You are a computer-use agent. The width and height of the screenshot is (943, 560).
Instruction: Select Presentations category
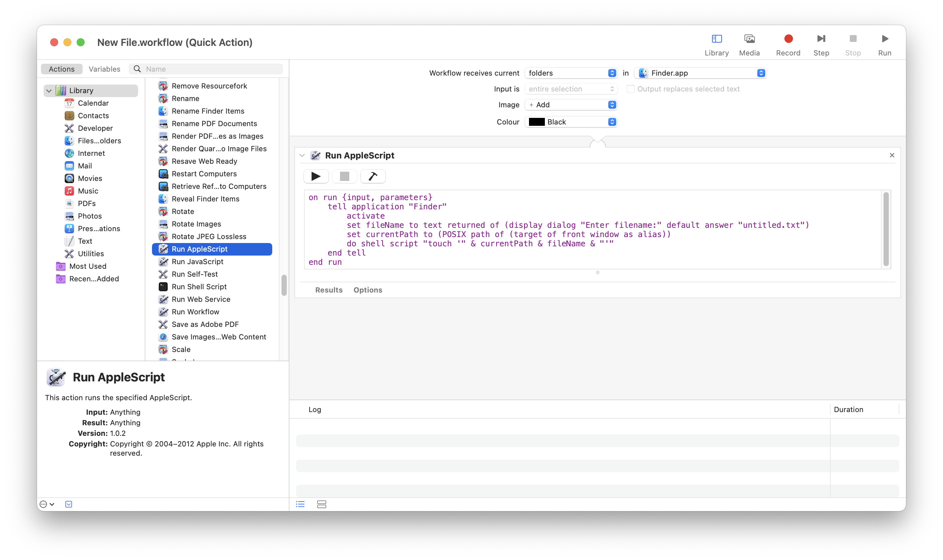click(93, 228)
